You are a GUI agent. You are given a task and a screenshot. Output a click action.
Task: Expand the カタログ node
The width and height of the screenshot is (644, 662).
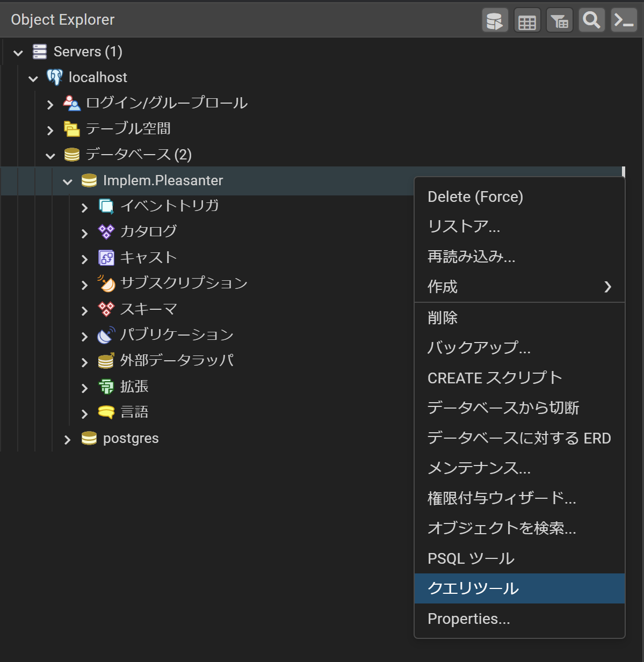84,233
